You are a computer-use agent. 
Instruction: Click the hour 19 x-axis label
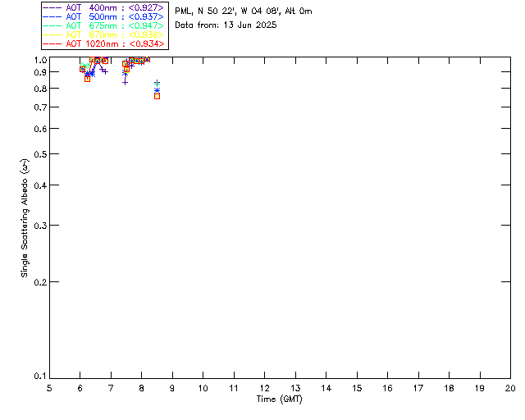480,388
